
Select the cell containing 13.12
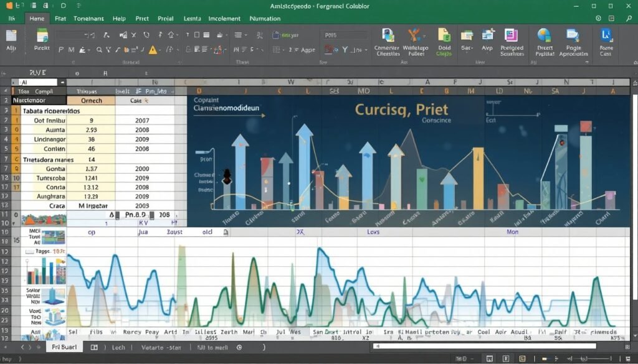click(91, 187)
